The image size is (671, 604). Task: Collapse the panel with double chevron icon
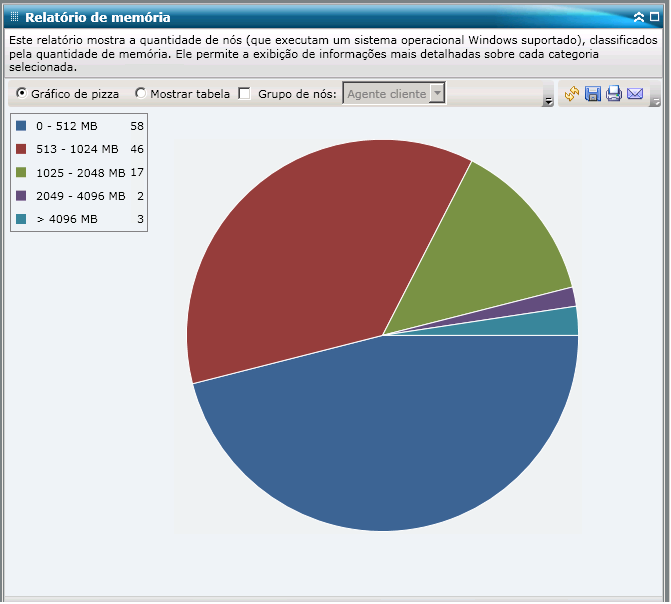(639, 17)
